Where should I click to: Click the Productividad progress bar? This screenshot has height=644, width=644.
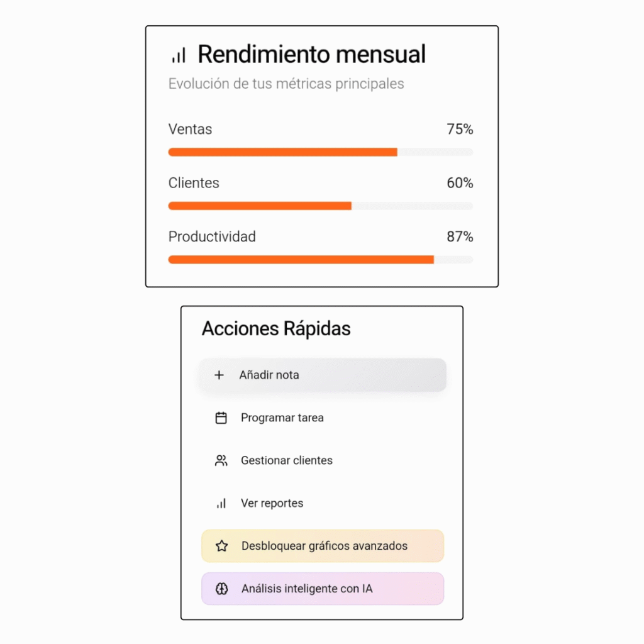click(320, 260)
